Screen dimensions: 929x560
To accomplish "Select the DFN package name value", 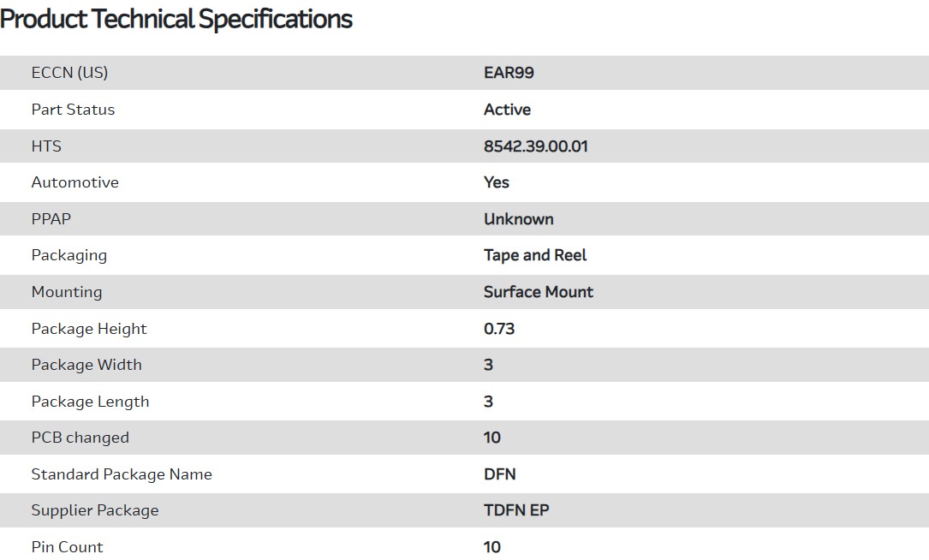I will click(x=499, y=474).
